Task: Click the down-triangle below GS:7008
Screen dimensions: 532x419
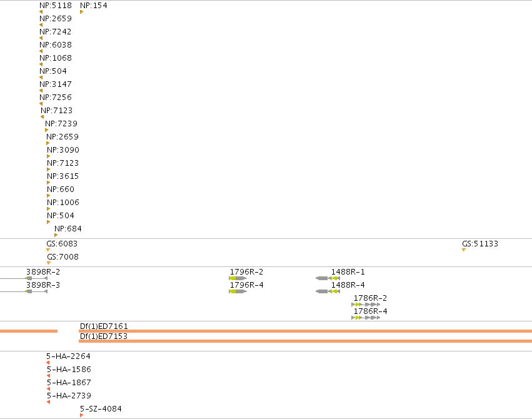Action: point(49,263)
